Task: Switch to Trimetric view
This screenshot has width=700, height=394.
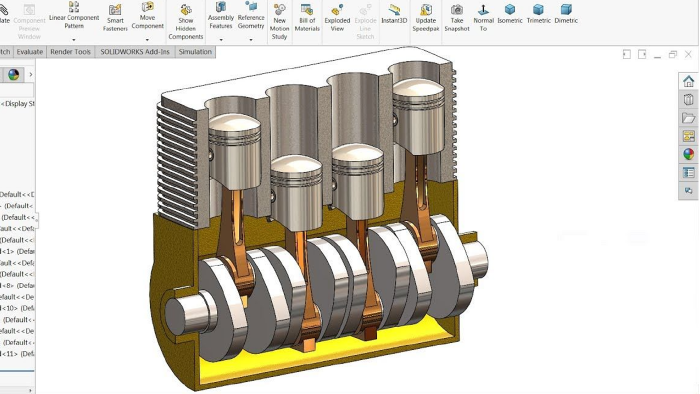Action: tap(538, 14)
